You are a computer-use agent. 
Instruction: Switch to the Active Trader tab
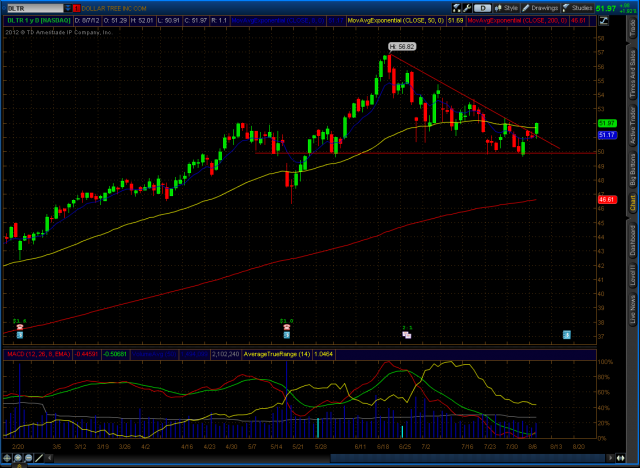[633, 126]
